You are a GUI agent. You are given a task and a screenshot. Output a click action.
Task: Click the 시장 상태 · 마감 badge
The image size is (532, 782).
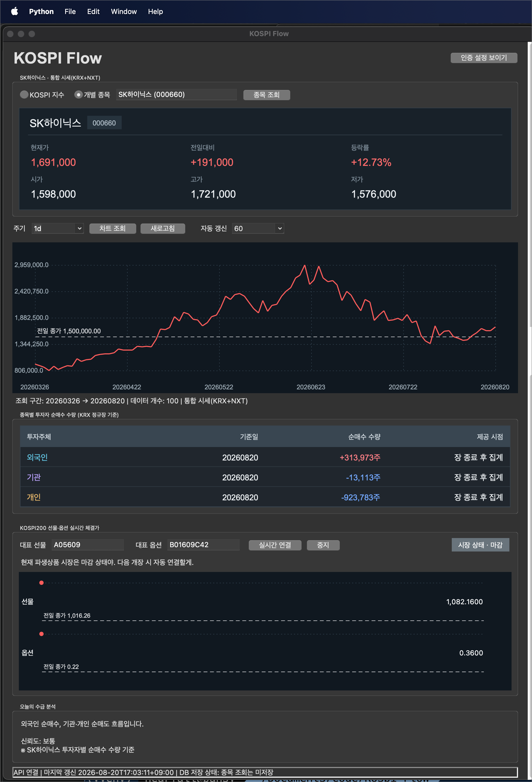point(480,545)
